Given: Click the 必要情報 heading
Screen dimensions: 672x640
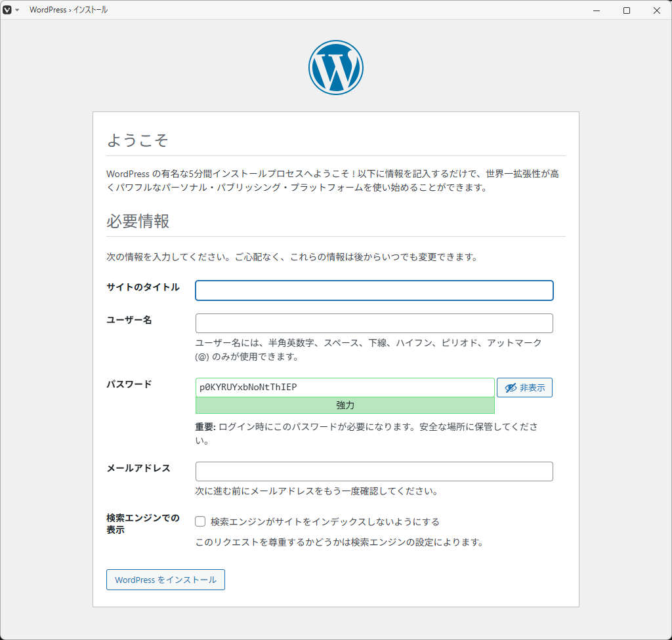Looking at the screenshot, I should (138, 221).
